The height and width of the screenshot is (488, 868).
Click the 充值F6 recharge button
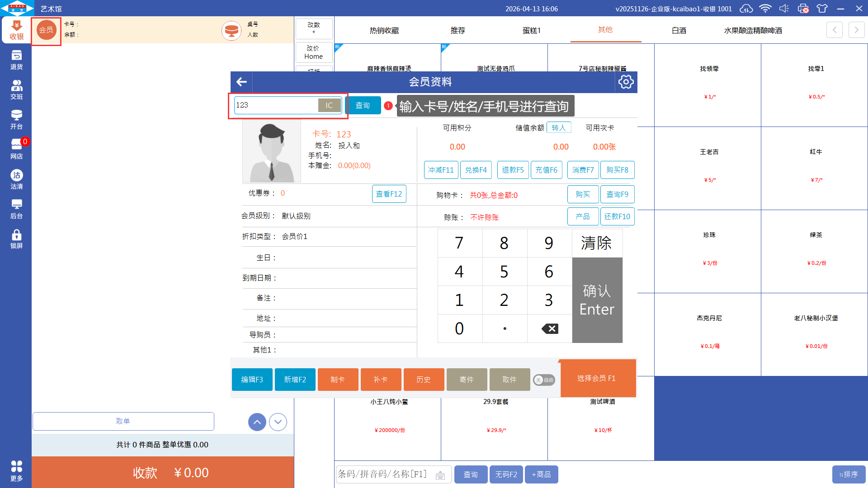pos(546,170)
